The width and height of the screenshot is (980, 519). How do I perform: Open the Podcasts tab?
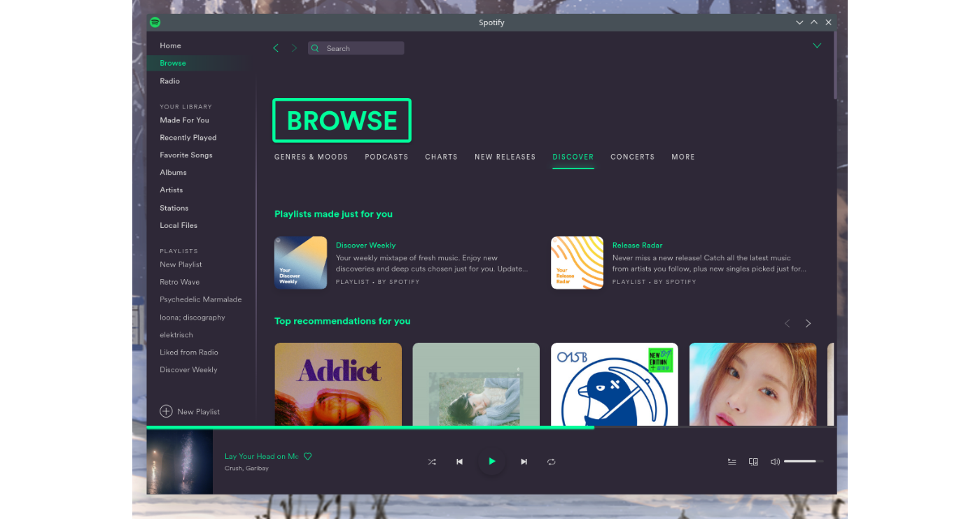click(386, 157)
